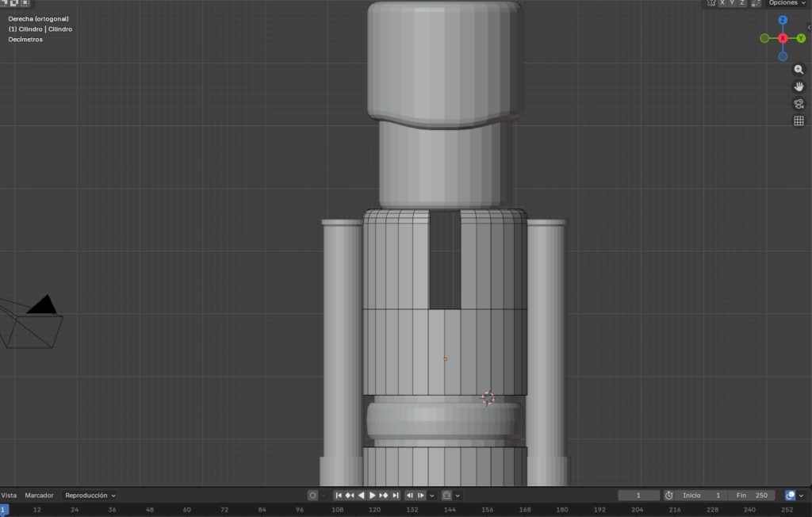Open the Opciones dropdown
The width and height of the screenshot is (812, 517).
click(786, 3)
